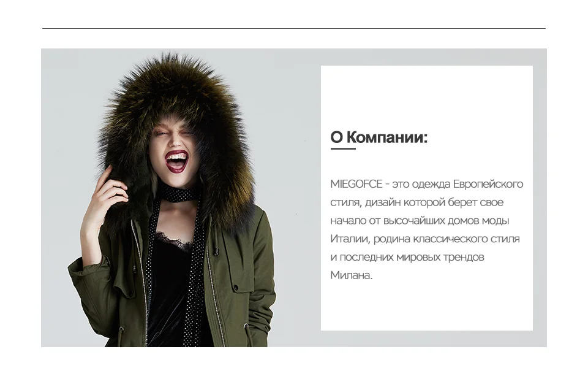The image size is (588, 368).
Task: Click the line "начало от высочайших домов моды"
Action: [420, 220]
